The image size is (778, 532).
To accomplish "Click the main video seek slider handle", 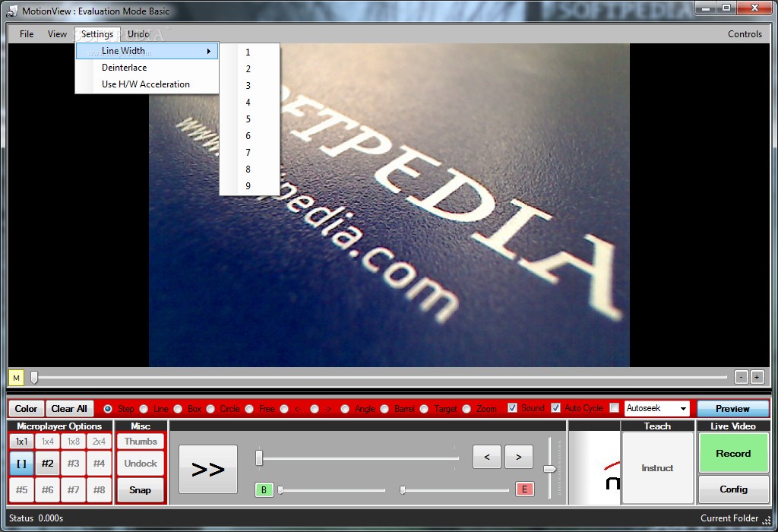I will 34,377.
